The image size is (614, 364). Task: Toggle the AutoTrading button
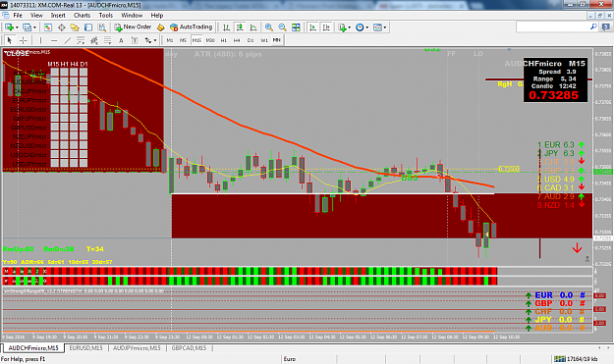point(192,26)
